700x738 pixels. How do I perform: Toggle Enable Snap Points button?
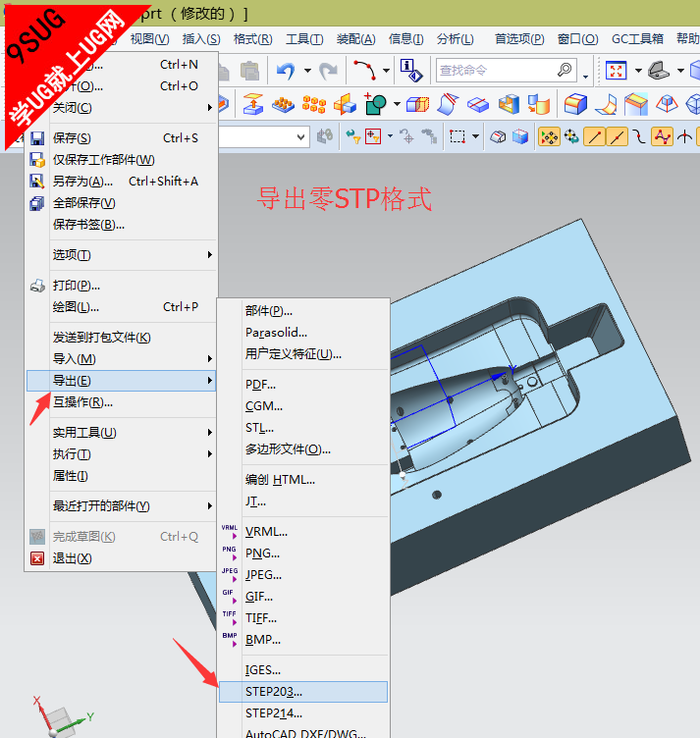(x=549, y=137)
